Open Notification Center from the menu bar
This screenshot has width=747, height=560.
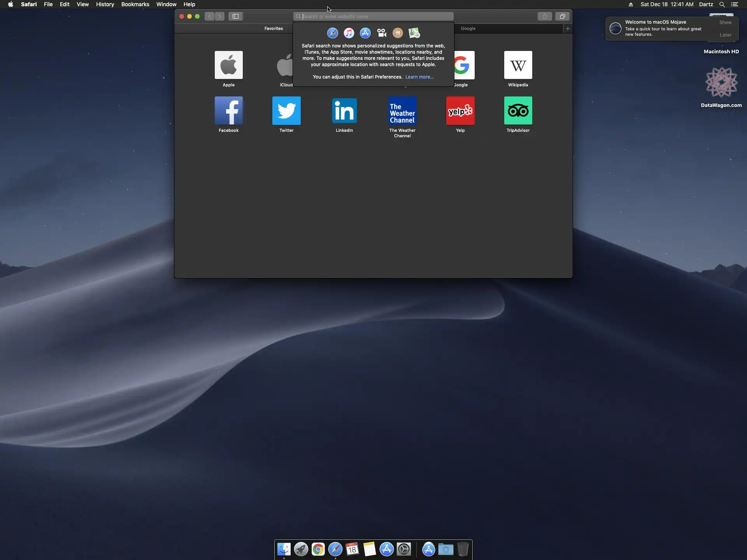coord(734,4)
